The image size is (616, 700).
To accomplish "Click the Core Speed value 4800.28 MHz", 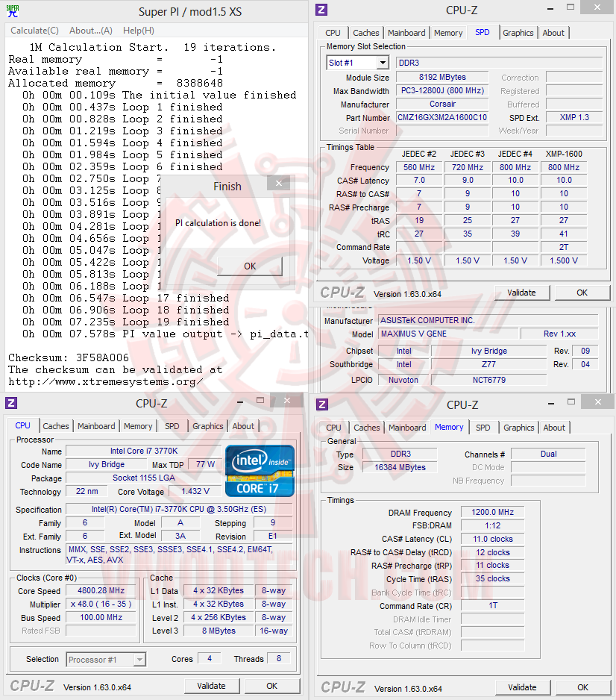I will click(101, 590).
